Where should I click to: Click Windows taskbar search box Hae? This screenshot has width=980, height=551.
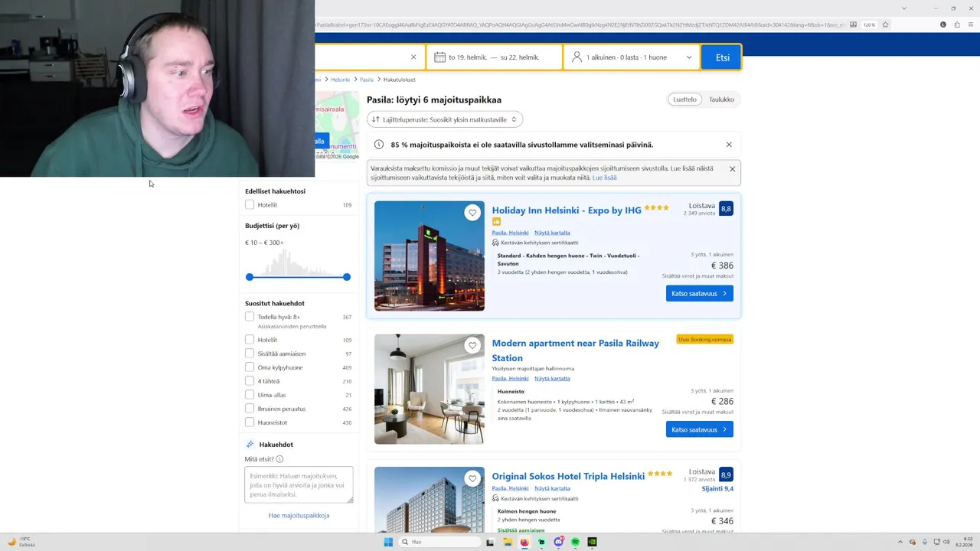tap(439, 542)
